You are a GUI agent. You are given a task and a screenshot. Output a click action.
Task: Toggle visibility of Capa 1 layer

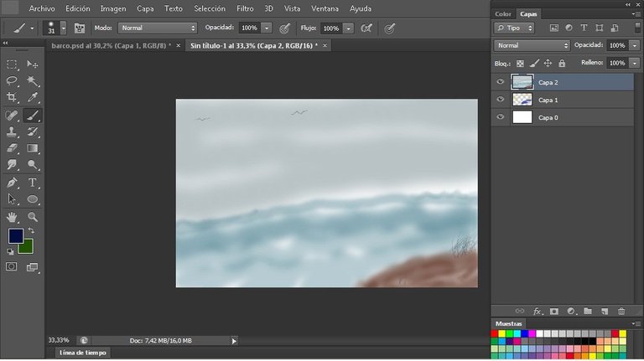point(501,100)
